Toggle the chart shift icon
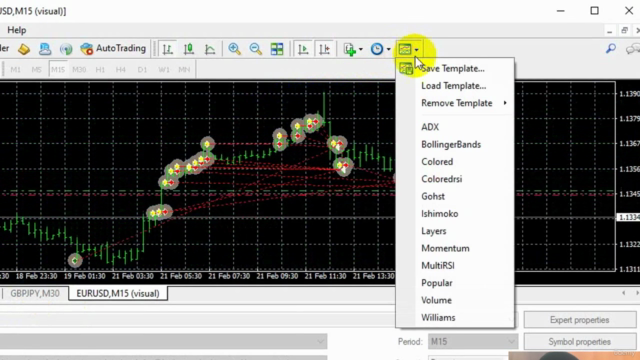Viewport: 640px width, 360px height. click(x=324, y=49)
